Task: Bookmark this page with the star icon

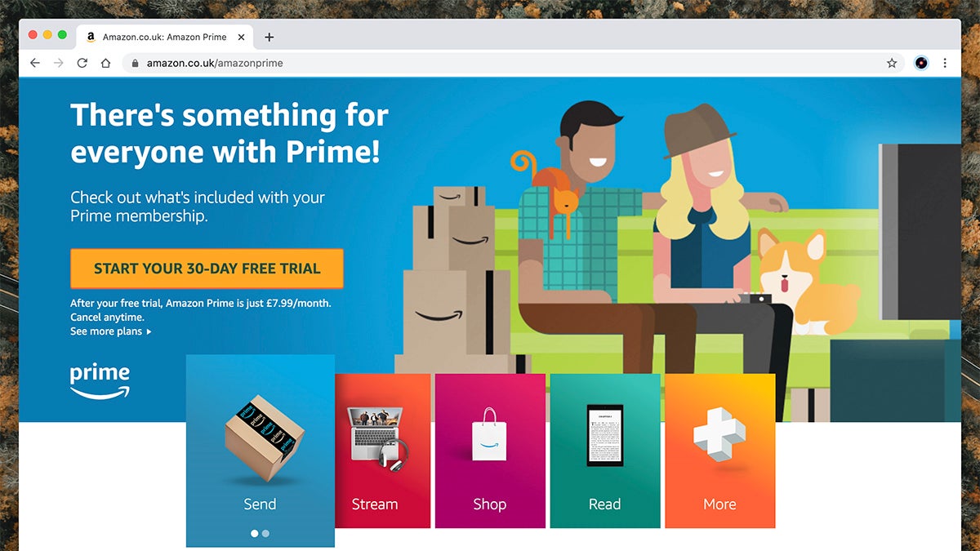Action: 892,63
